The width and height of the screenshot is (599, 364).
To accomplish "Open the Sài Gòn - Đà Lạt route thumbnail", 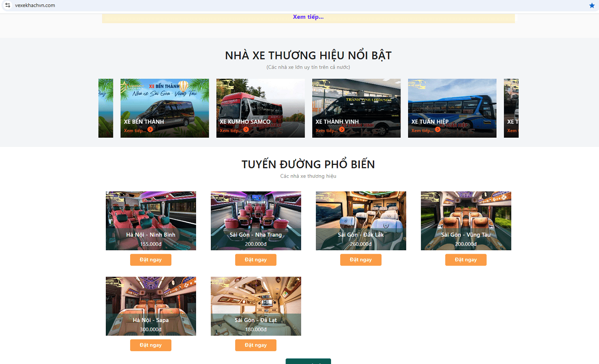I will (256, 306).
